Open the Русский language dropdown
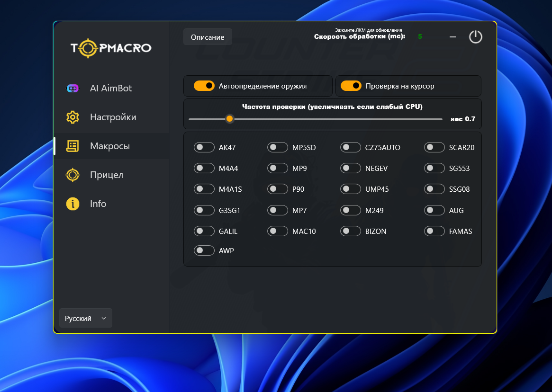 86,318
